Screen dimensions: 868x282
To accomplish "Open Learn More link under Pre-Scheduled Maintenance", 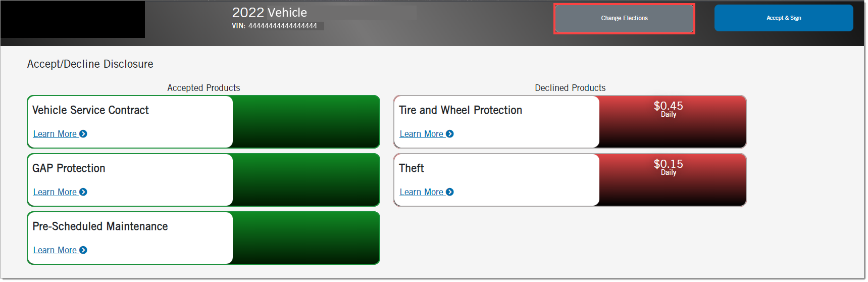I will (x=55, y=250).
